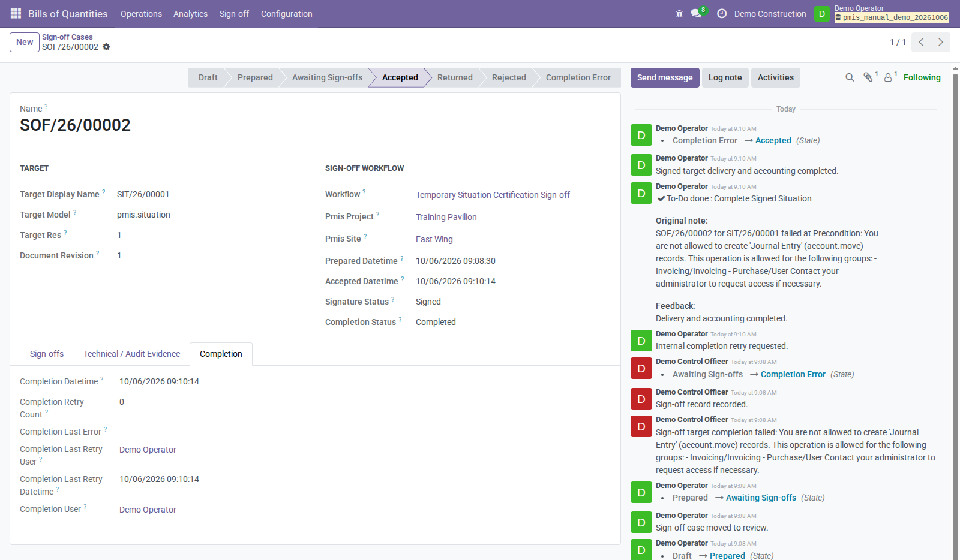Go to the previous record arrow
This screenshot has height=560, width=960.
[x=921, y=42]
